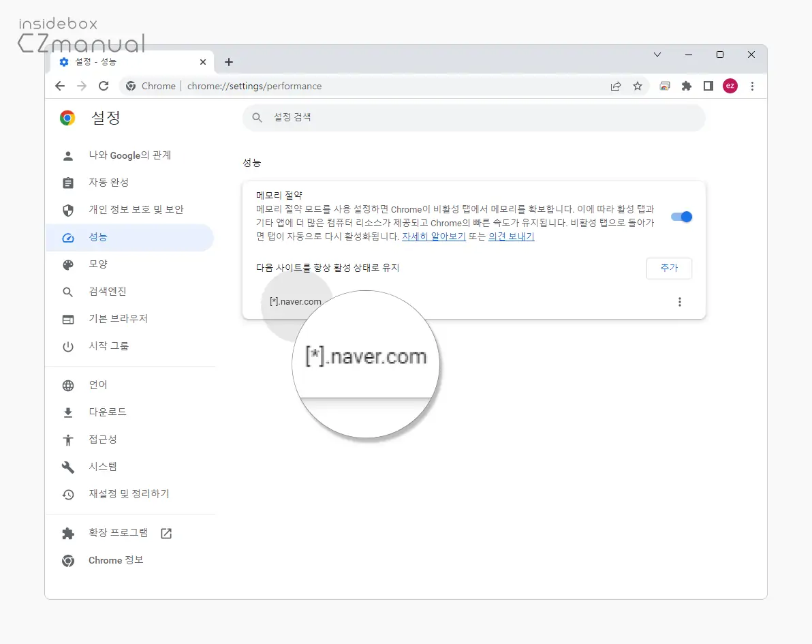The image size is (812, 644).
Task: Select the 설정 - 성능 browser tab
Action: pos(133,62)
